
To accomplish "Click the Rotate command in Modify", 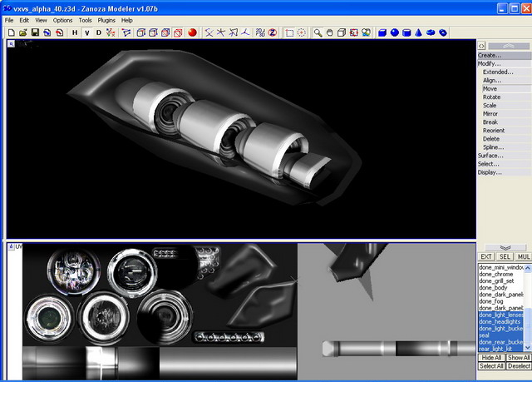I will pos(491,97).
